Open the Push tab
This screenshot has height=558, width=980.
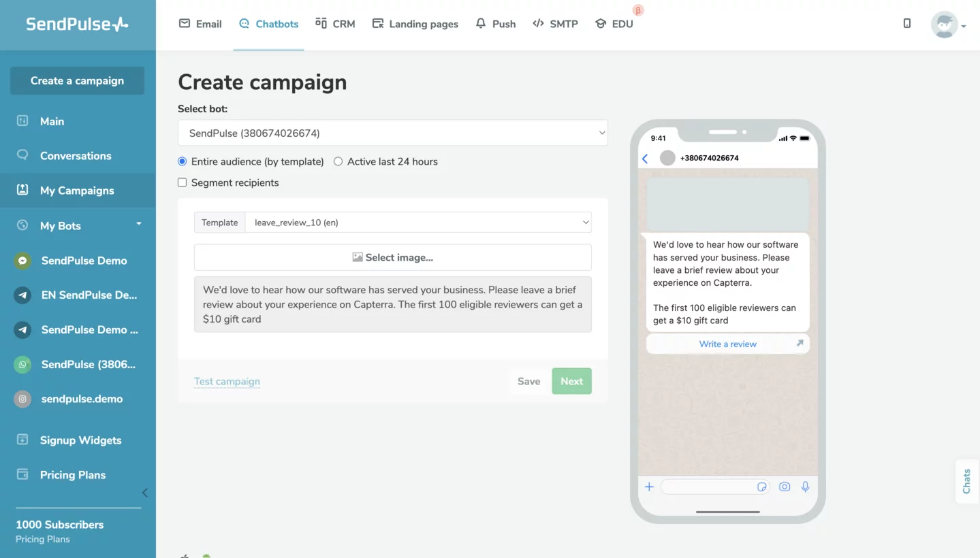496,24
